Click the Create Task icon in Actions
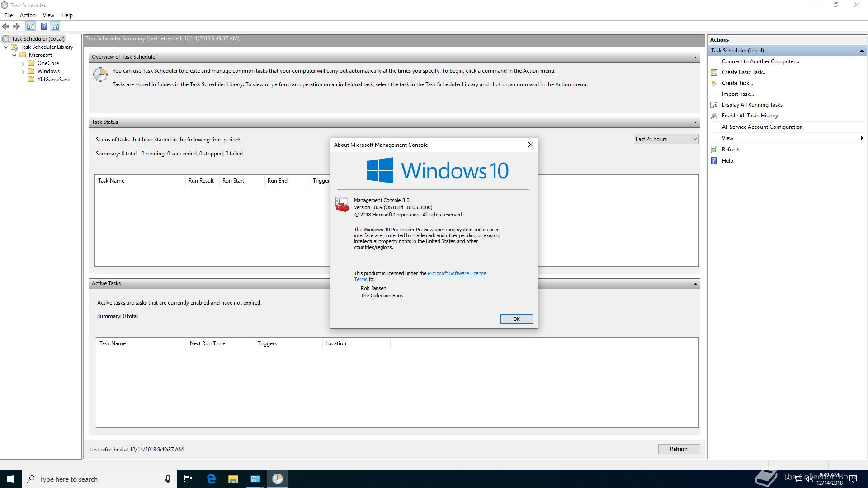Image resolution: width=868 pixels, height=488 pixels. [714, 83]
